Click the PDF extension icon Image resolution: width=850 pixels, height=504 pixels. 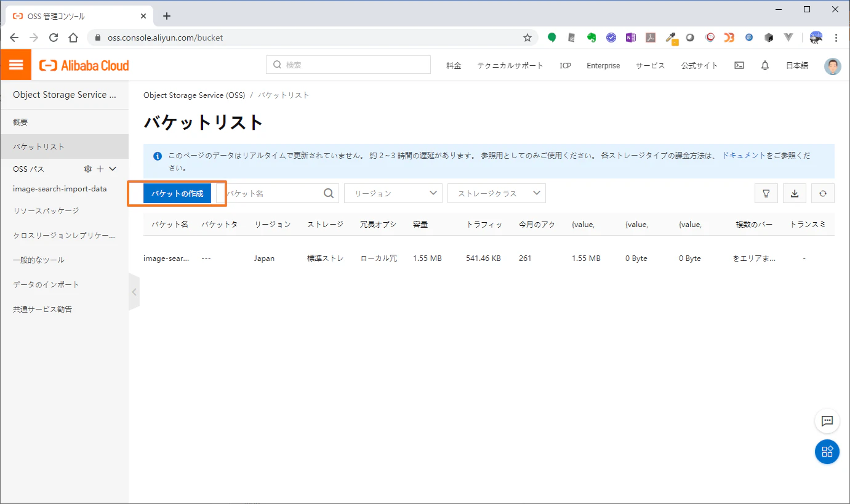tap(651, 38)
